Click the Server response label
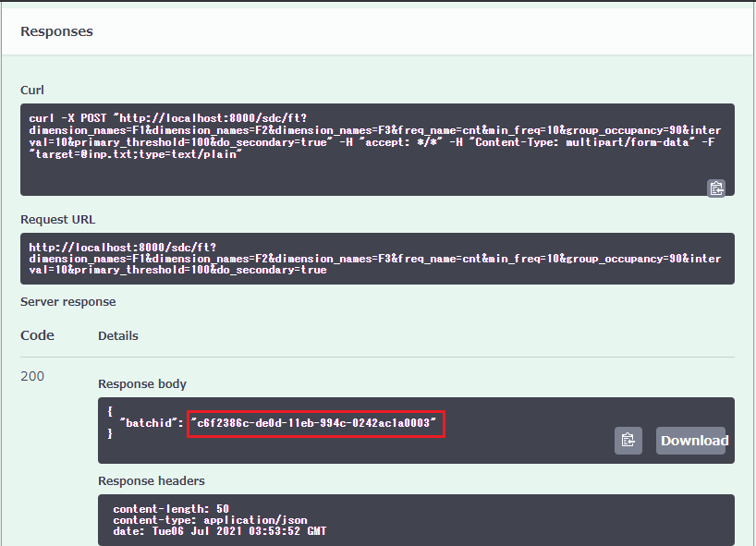 point(68,302)
